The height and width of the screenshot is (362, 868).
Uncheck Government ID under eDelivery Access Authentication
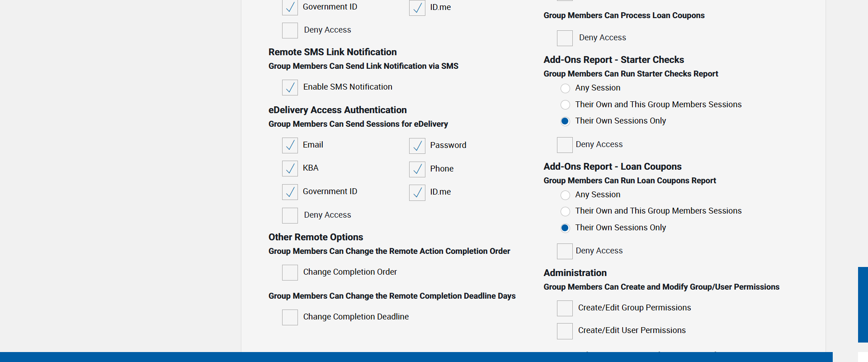pos(290,192)
